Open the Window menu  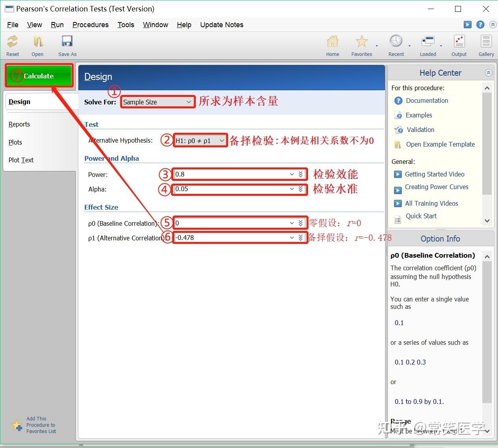point(155,24)
